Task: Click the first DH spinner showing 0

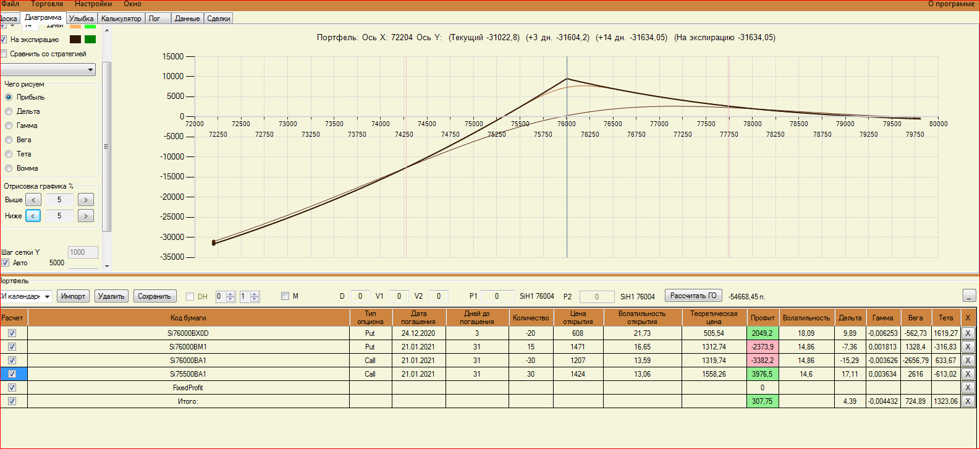Action: [x=225, y=296]
